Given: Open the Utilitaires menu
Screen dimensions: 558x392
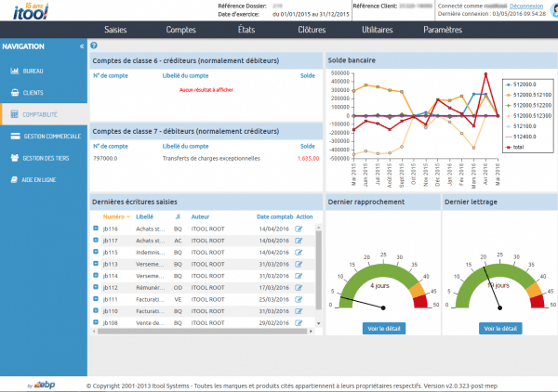Looking at the screenshot, I should [377, 30].
